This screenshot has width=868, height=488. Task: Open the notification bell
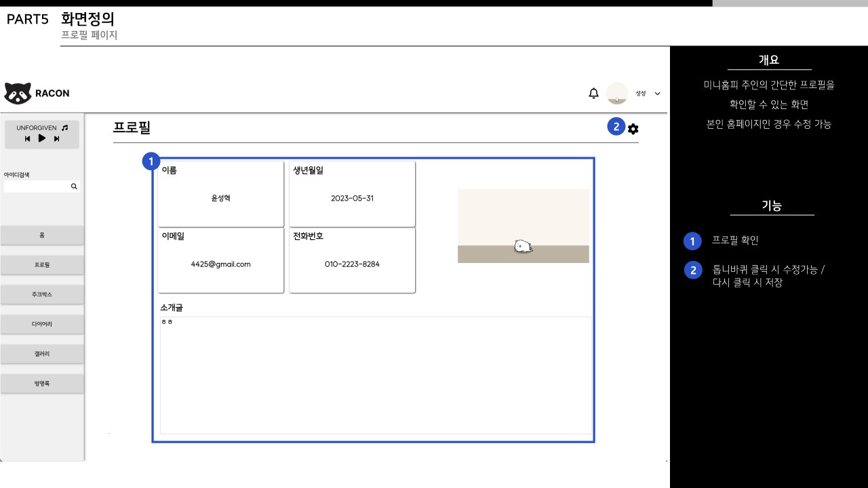point(593,94)
